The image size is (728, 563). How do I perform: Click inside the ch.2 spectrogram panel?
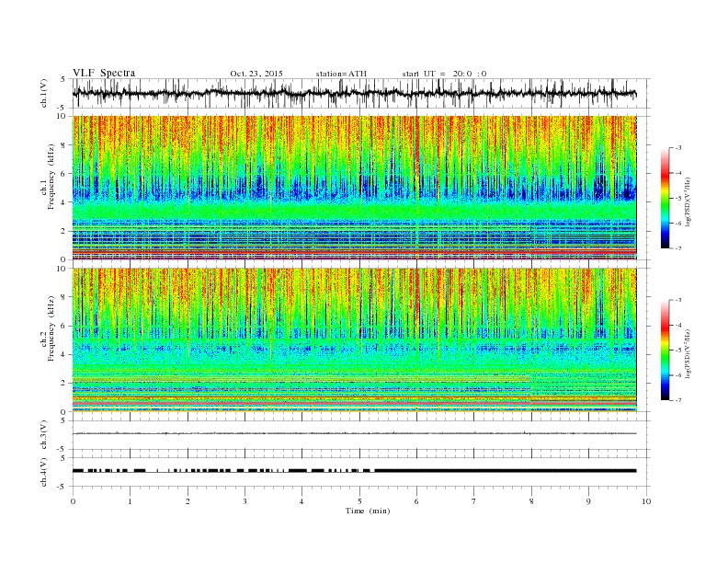[354, 340]
